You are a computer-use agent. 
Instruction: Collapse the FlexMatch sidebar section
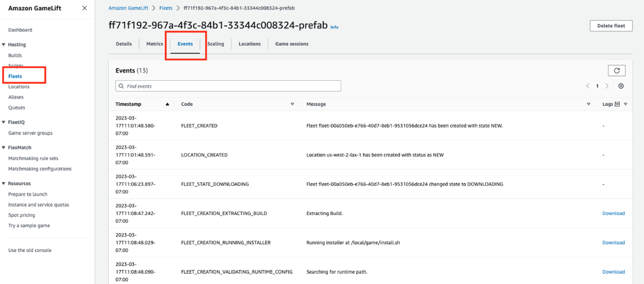pos(4,148)
